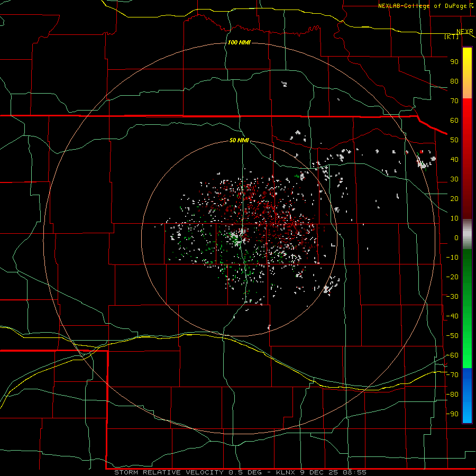Click the "100 NMI" range ring label
The image size is (476, 476).
pos(239,42)
